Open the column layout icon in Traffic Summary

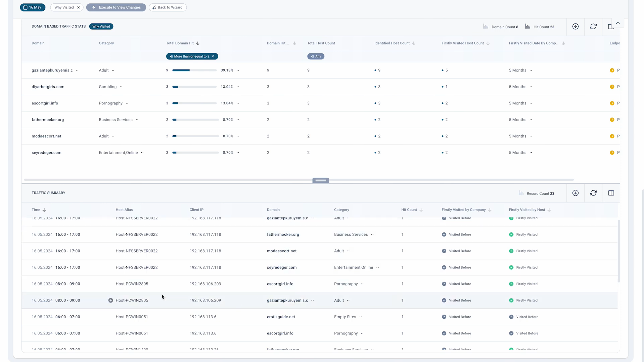pos(611,193)
